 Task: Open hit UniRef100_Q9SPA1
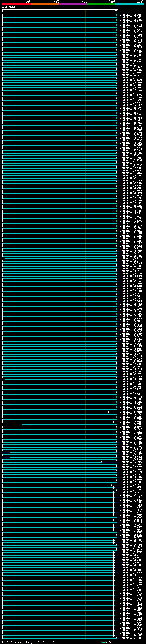click(131, 20)
